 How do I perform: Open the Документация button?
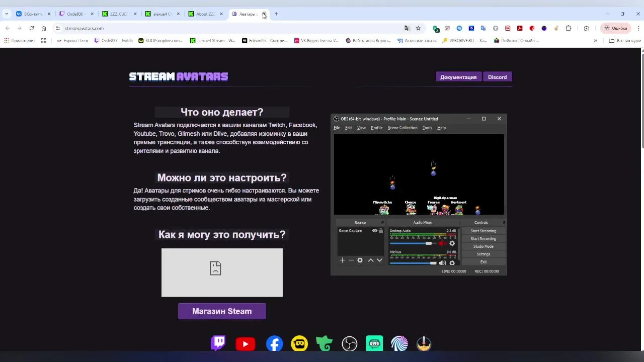[x=458, y=77]
